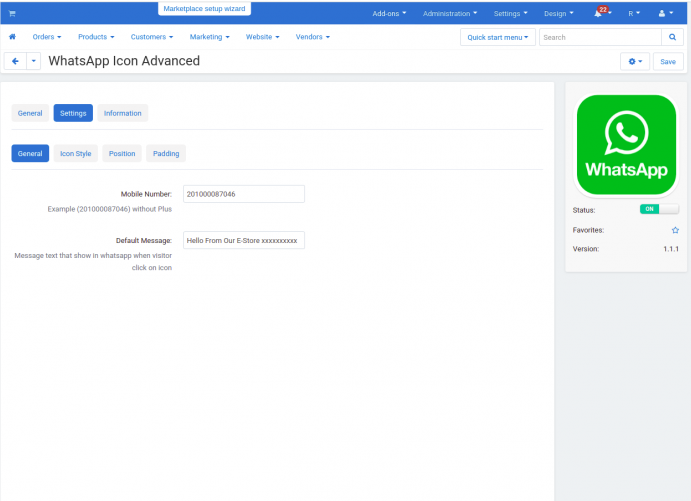Click the search magnifier button
Image resolution: width=691 pixels, height=501 pixels.
pos(672,37)
